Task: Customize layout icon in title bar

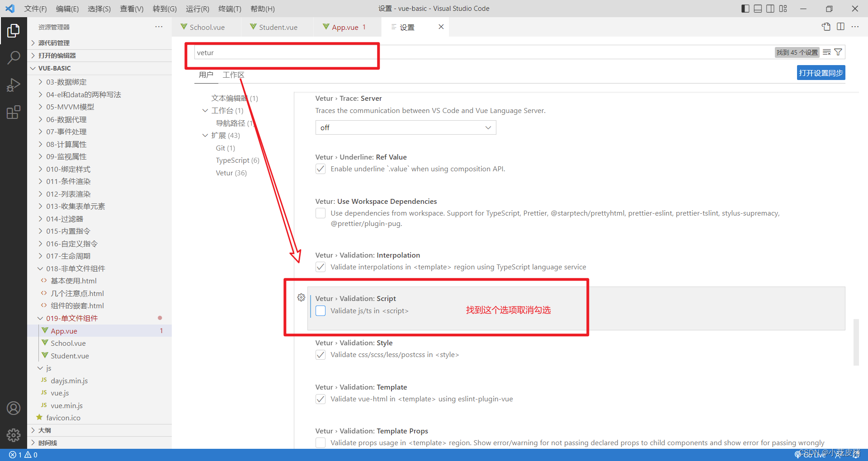Action: pyautogui.click(x=783, y=9)
